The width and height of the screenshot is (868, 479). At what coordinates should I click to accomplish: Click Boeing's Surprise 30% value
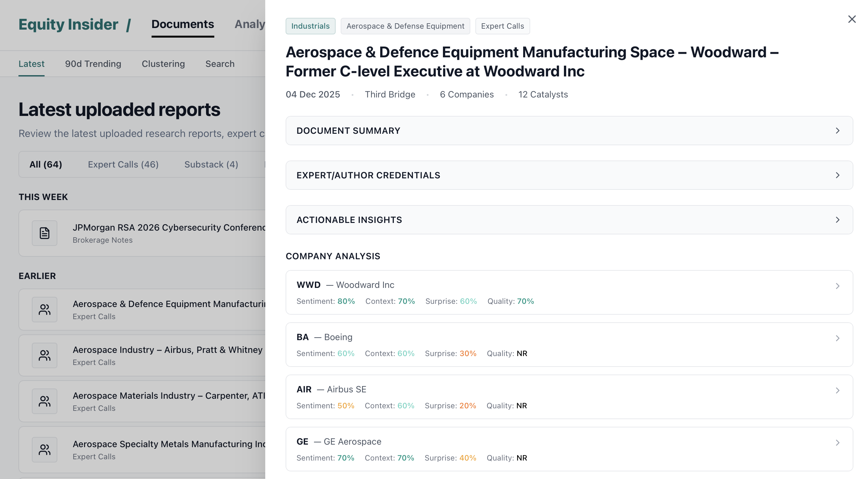click(468, 354)
